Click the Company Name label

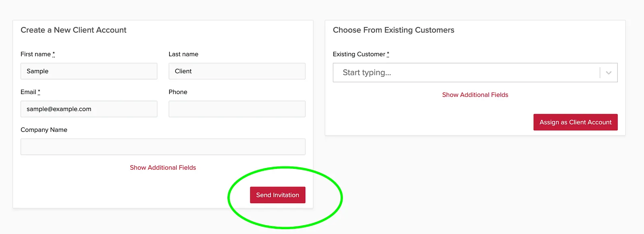[x=44, y=130]
